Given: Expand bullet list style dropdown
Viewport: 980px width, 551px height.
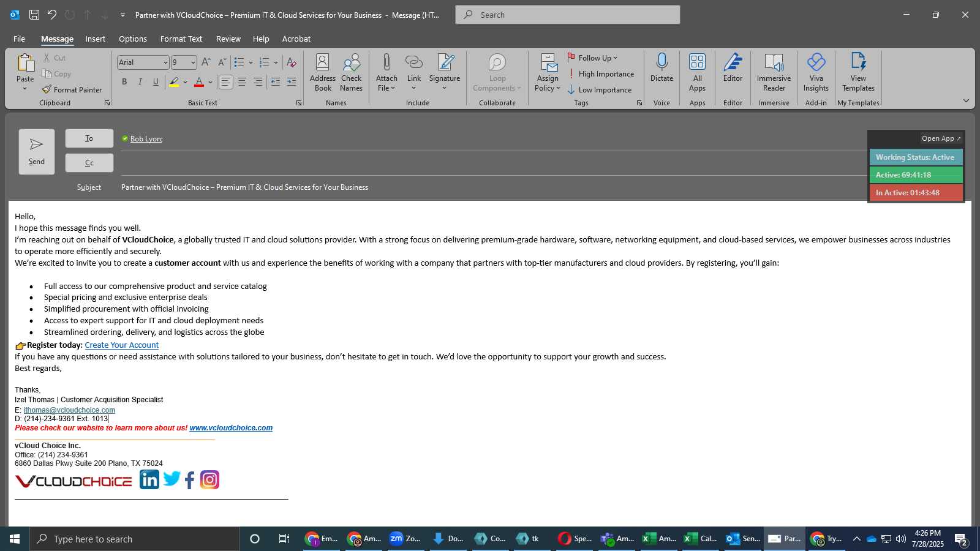Looking at the screenshot, I should click(251, 62).
